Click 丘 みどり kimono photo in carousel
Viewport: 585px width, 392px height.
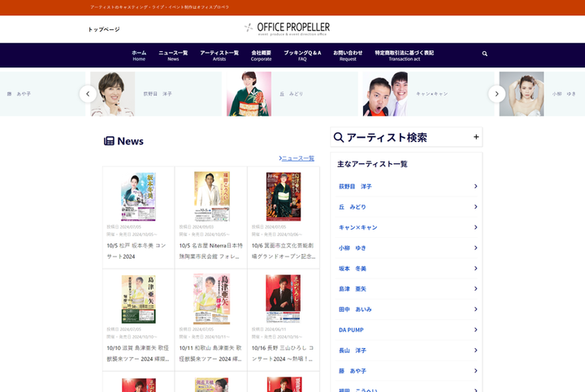(249, 94)
